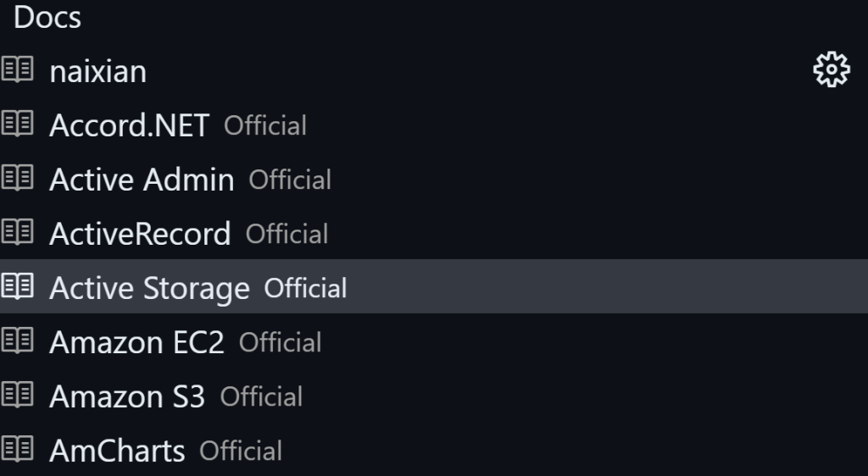The height and width of the screenshot is (476, 868).
Task: Click the book icon beside Amazon S3
Action: [17, 396]
